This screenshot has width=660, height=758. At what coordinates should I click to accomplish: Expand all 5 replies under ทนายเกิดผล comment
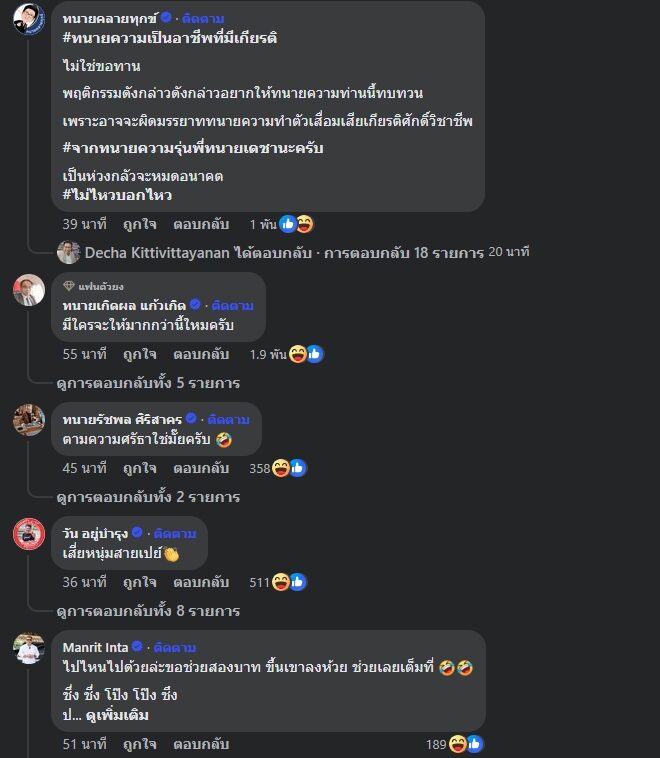point(148,383)
